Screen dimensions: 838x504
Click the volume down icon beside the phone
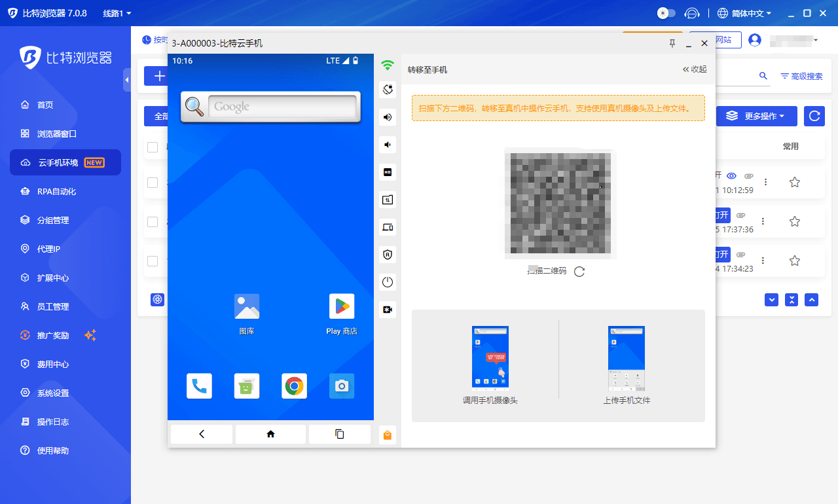click(387, 145)
